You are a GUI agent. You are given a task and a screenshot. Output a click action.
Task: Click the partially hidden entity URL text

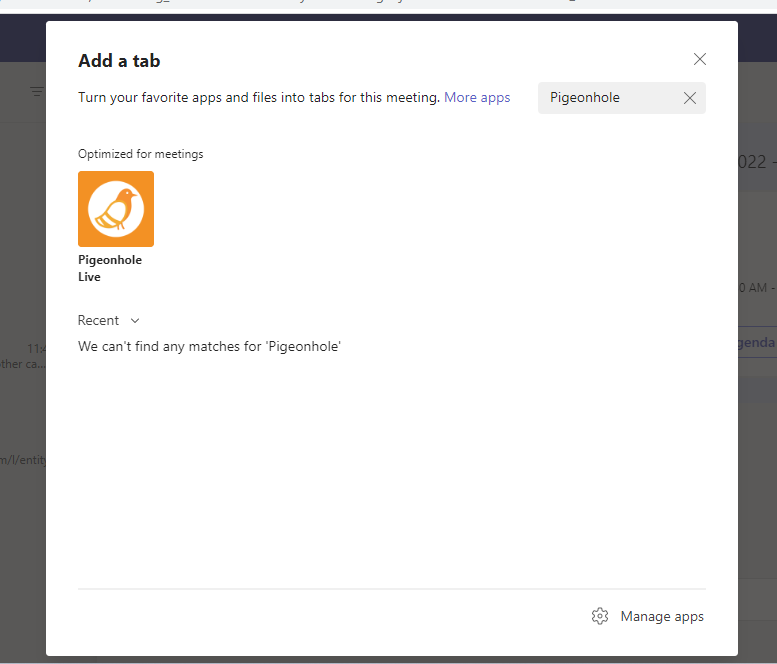(23, 460)
